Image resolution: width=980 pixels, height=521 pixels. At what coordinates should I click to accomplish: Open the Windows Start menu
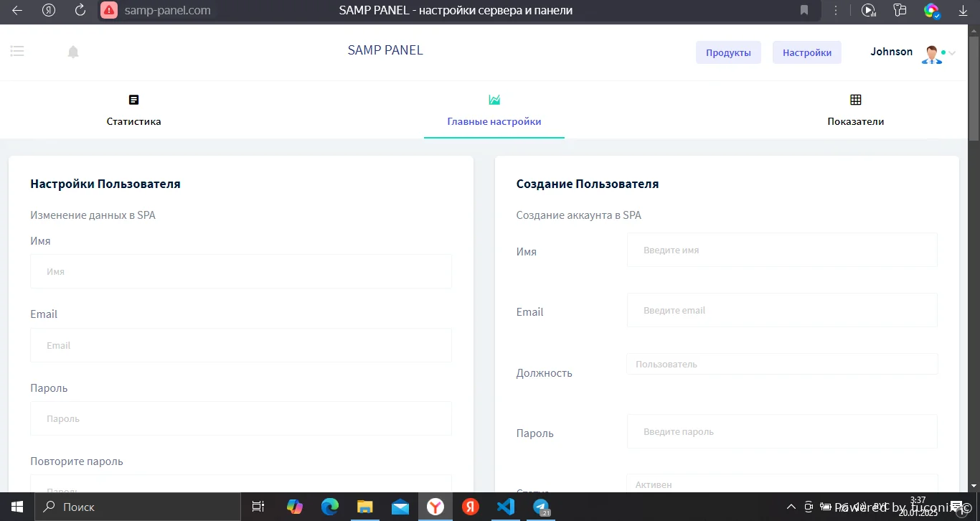[x=17, y=507]
